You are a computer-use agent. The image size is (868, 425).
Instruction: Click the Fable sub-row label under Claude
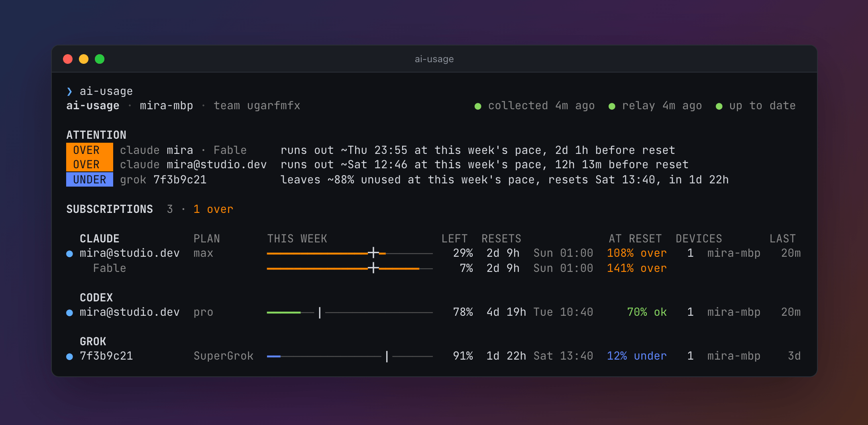pos(110,268)
